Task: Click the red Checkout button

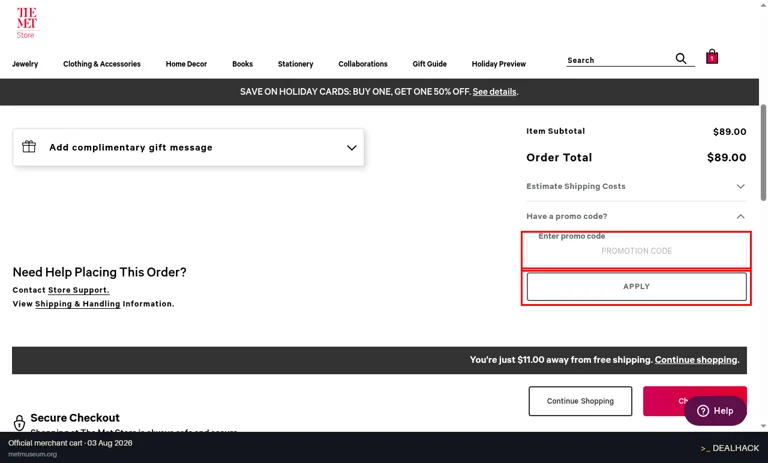Action: 695,401
